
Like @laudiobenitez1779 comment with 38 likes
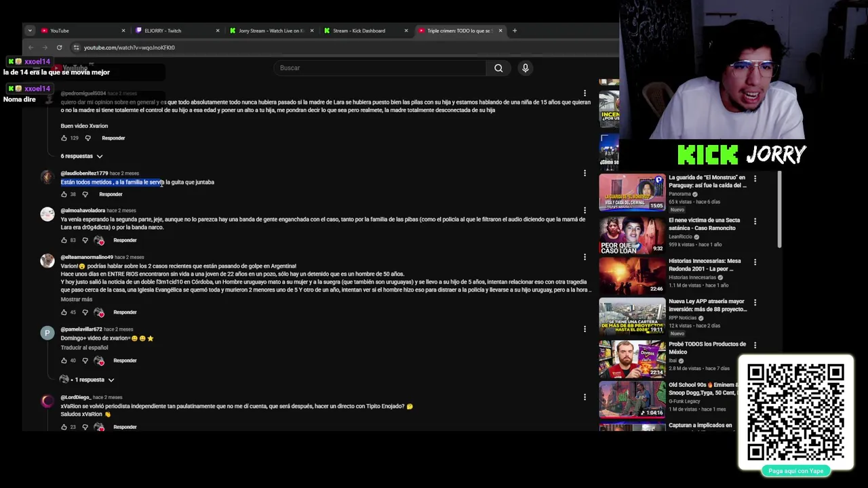[64, 195]
